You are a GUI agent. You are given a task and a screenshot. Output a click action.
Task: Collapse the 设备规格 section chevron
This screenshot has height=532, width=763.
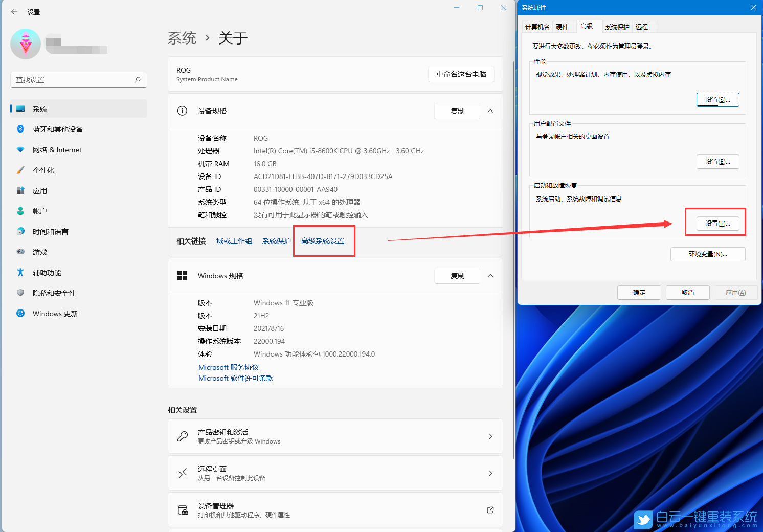coord(490,110)
